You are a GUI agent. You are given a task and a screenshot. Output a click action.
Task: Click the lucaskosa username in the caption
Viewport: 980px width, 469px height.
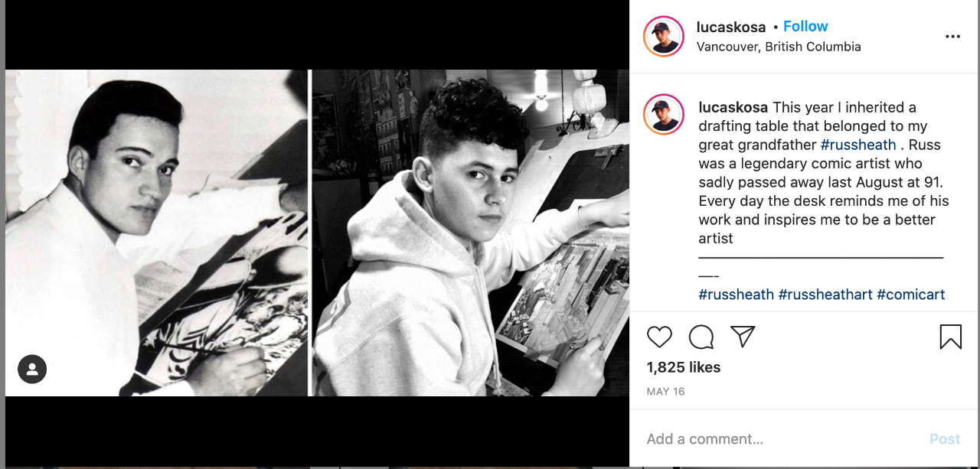coord(733,107)
